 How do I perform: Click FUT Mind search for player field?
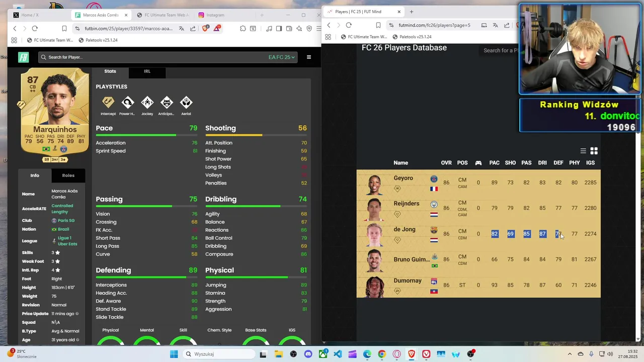tap(500, 50)
